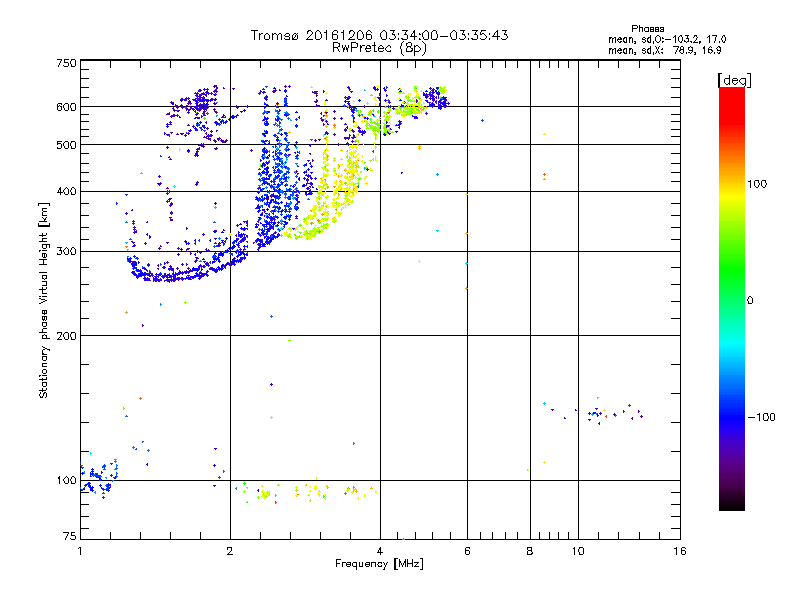Click the blue E-layer echo cluster near 100 km
The image size is (800, 600).
click(99, 479)
